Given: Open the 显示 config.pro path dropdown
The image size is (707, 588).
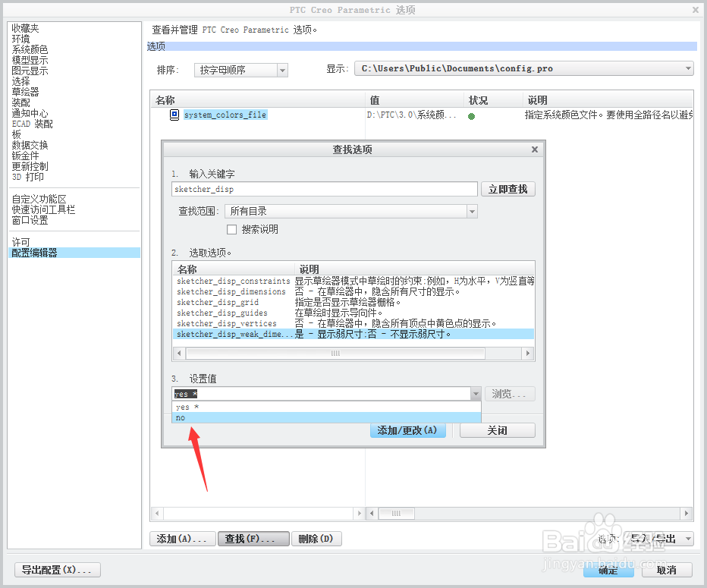Looking at the screenshot, I should tap(688, 68).
